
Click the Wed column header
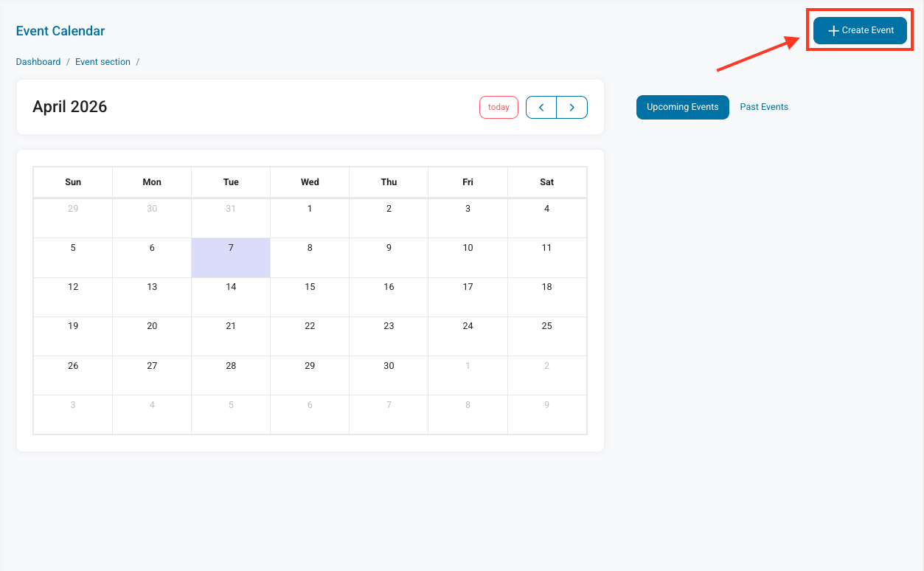pos(310,182)
